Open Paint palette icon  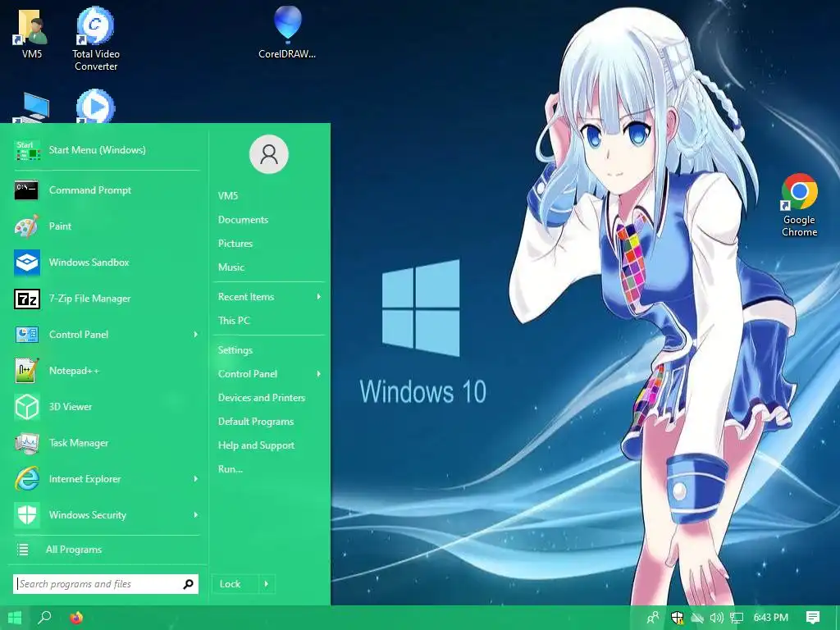pos(26,226)
